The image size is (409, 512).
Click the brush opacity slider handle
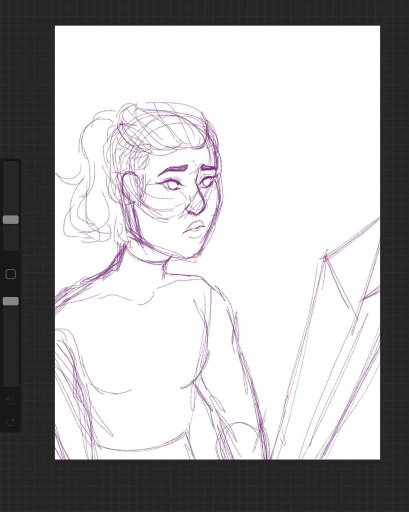click(x=11, y=301)
